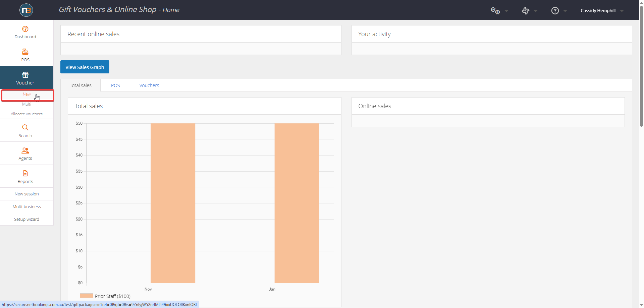Open the Dashboard gauge icon
The width and height of the screenshot is (644, 308).
pos(25,29)
